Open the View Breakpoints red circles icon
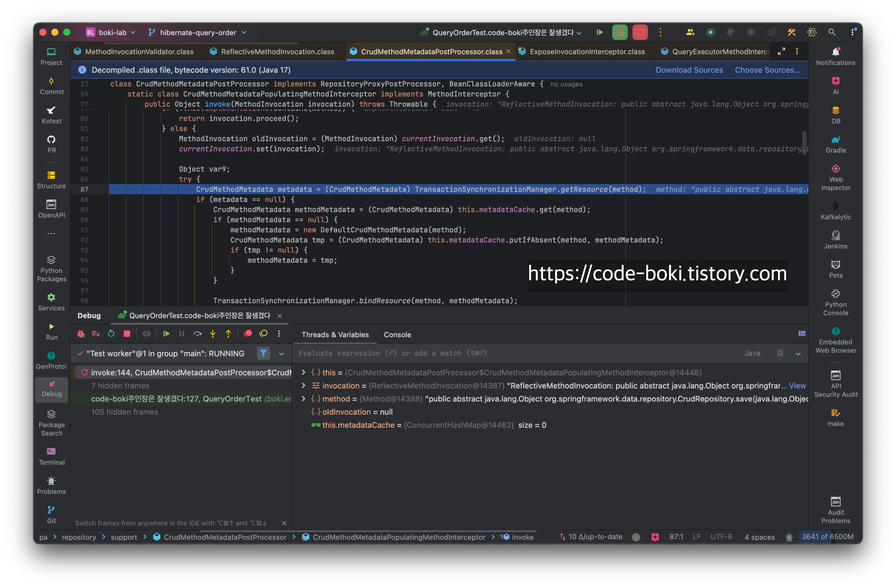Image resolution: width=896 pixels, height=588 pixels. tap(248, 334)
